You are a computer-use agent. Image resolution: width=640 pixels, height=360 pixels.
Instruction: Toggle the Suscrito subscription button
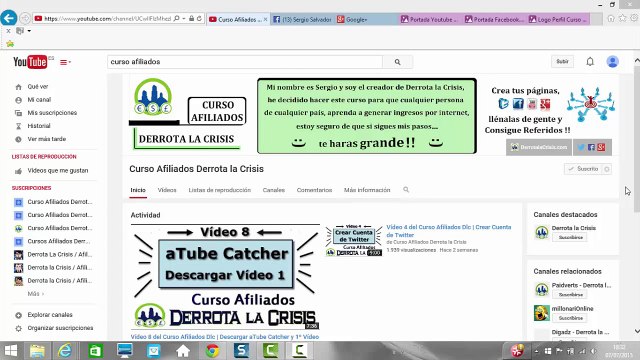tap(583, 169)
